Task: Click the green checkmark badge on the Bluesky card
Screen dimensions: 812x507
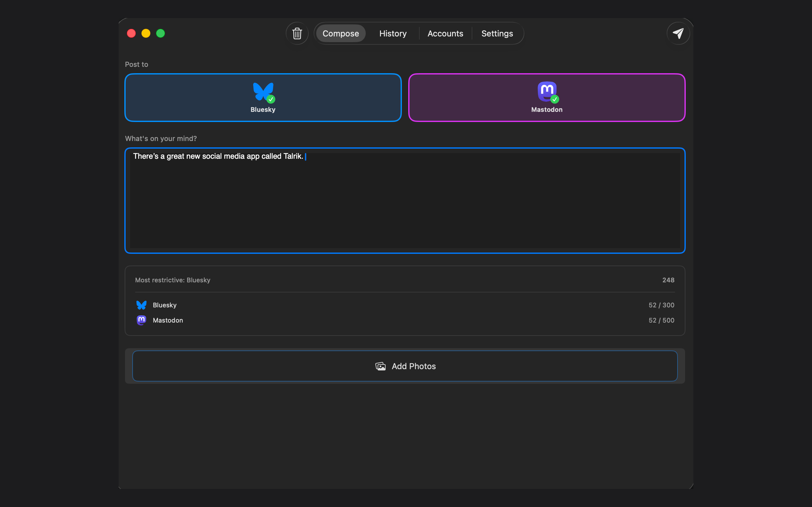Action: [x=271, y=99]
